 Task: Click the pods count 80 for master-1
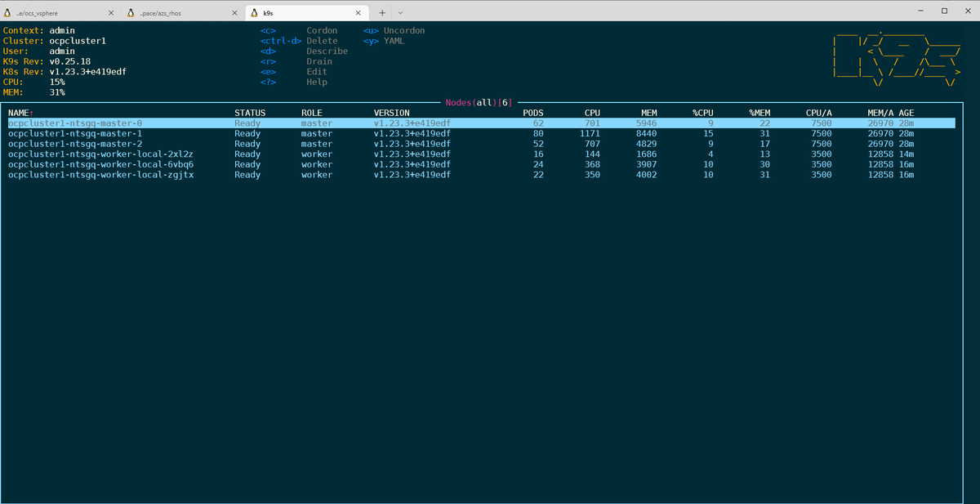pyautogui.click(x=538, y=133)
